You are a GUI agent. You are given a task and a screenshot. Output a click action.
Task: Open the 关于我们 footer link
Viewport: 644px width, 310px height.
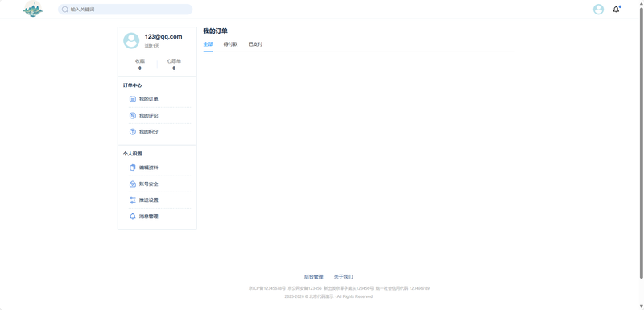344,277
